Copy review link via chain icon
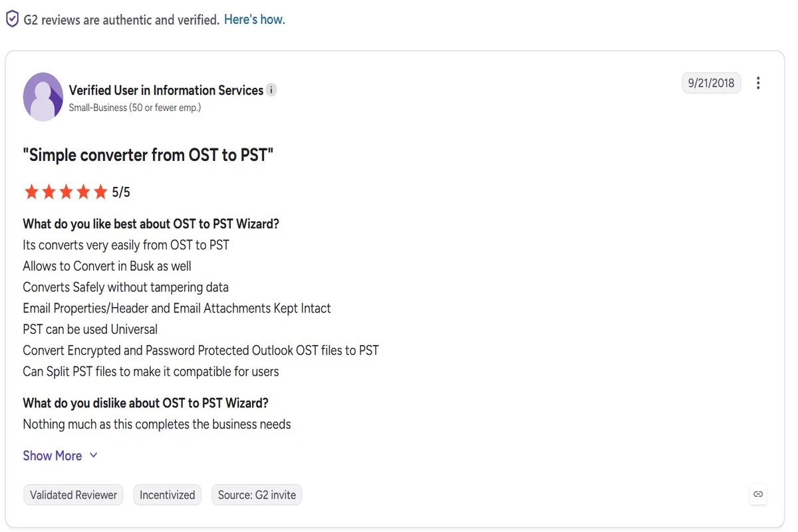The image size is (798, 532). (x=758, y=494)
